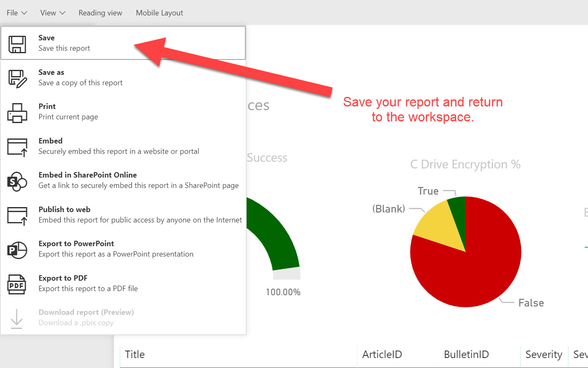
Task: Click the Download report arrow icon
Action: coord(17,317)
